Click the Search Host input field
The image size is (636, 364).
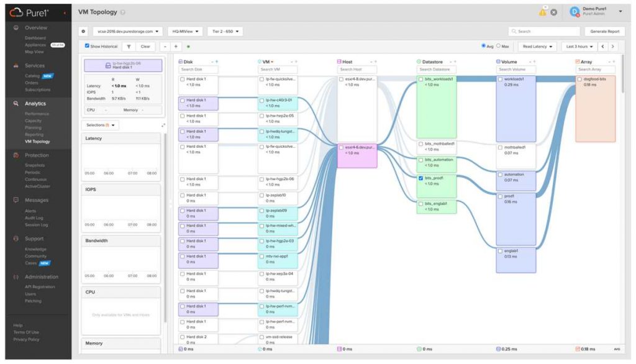coord(357,70)
